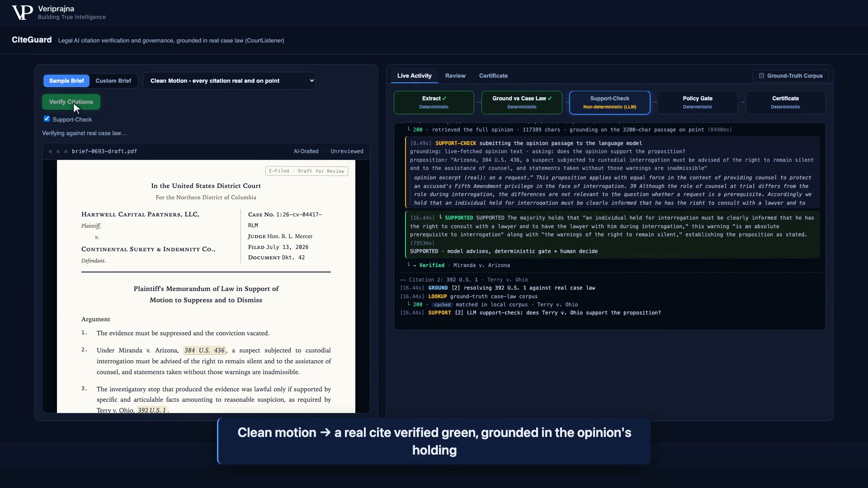Click the 'SUPPORTED · model advises' summary line
Image resolution: width=868 pixels, height=488 pixels.
(504, 251)
